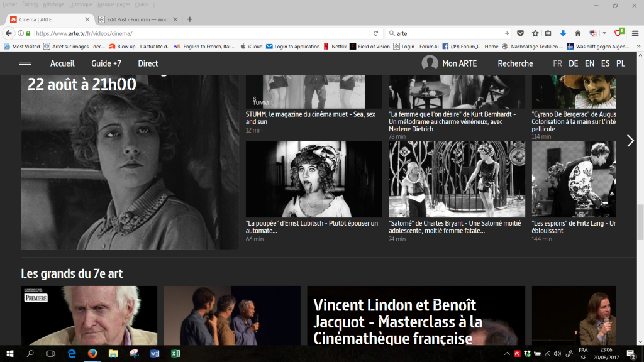
Task: Go to Accueil on ARTE
Action: [x=62, y=63]
